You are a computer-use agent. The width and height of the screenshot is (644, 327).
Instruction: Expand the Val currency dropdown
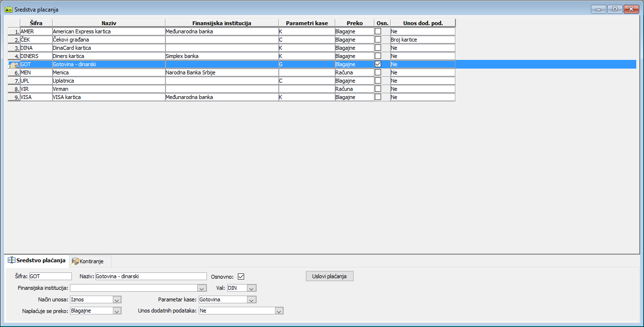pos(252,288)
